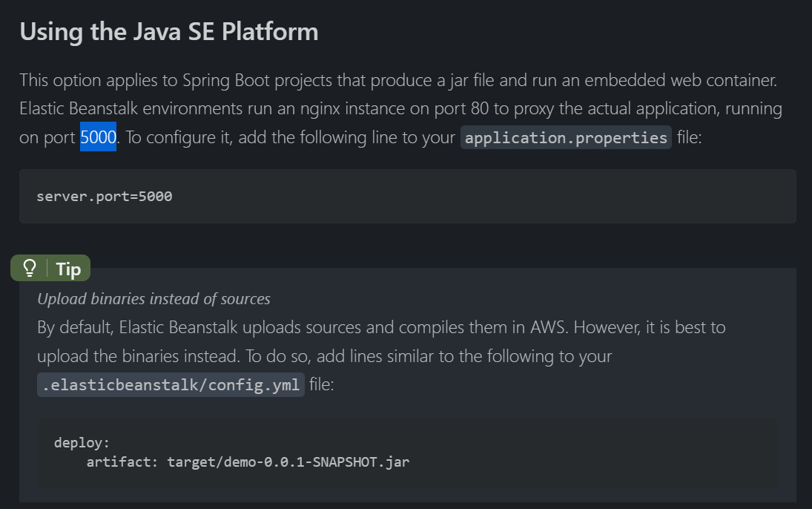This screenshot has width=812, height=509.
Task: Click the 'By default' text in the tip
Action: [71, 327]
